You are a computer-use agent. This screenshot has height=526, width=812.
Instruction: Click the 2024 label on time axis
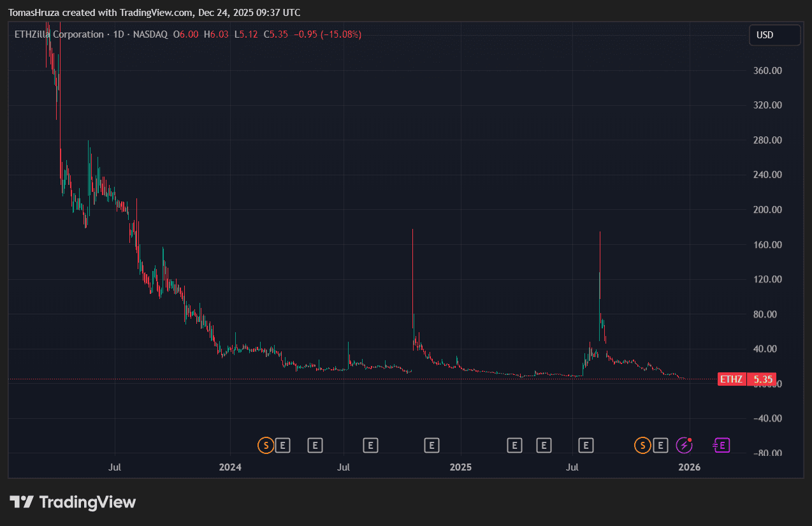[230, 467]
